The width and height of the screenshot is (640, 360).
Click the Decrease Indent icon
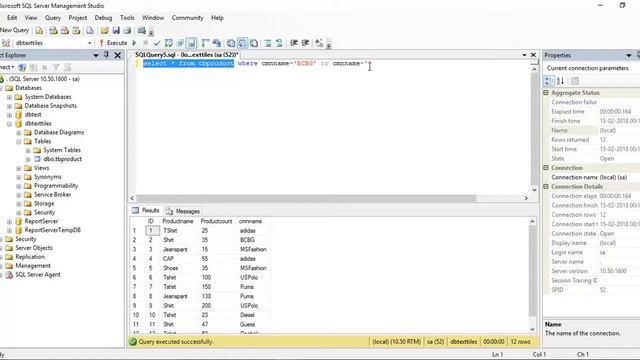(293, 43)
